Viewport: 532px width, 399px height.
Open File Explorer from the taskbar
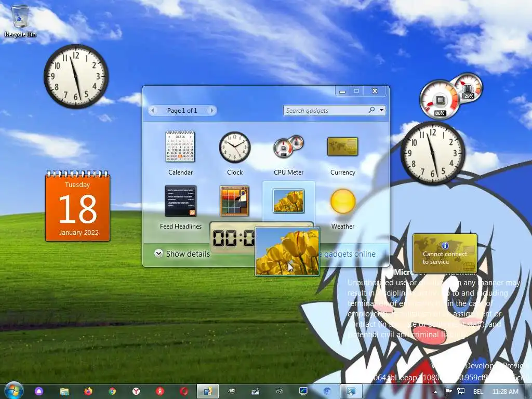click(x=64, y=392)
